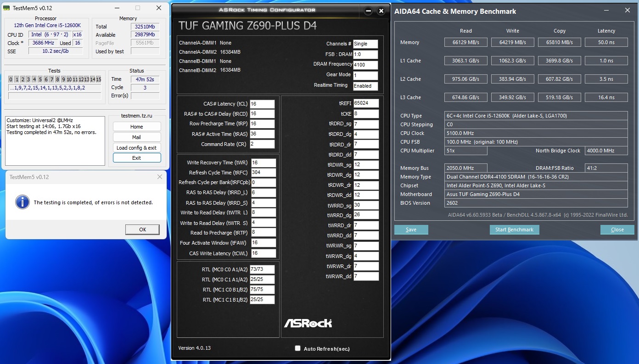Select test number 15 in TestMem5 Tests
The width and height of the screenshot is (639, 364).
(98, 79)
